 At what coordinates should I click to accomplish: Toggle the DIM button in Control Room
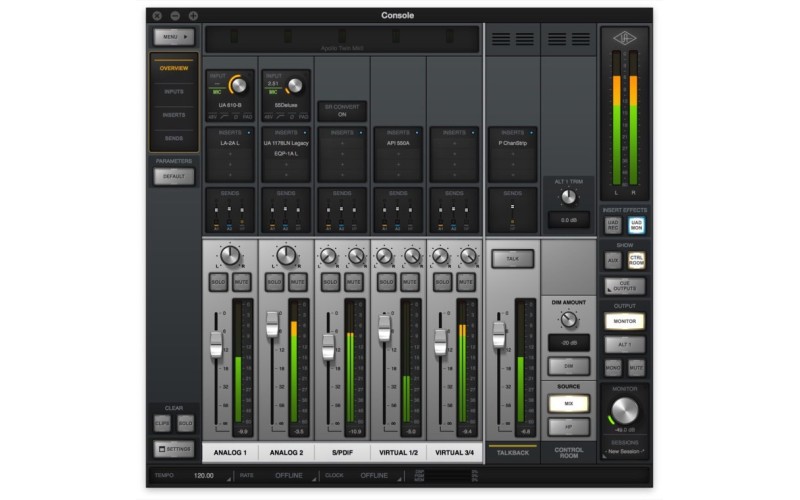[x=568, y=366]
